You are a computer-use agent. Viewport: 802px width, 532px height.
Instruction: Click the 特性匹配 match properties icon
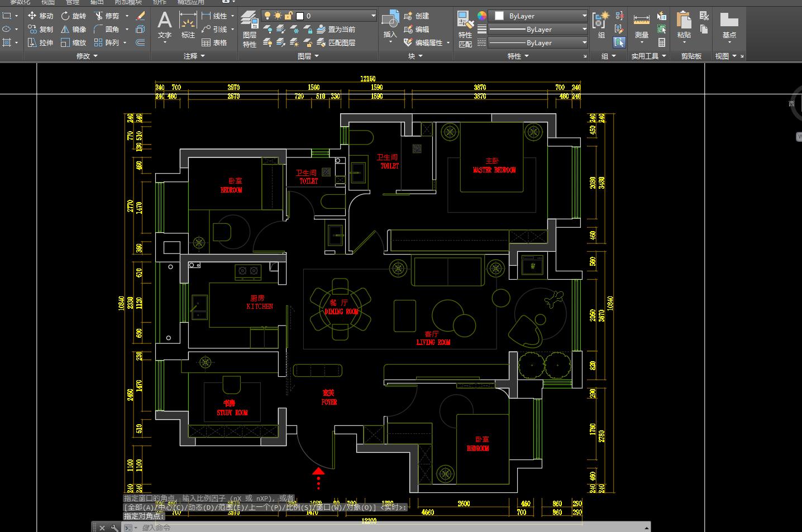[465, 29]
